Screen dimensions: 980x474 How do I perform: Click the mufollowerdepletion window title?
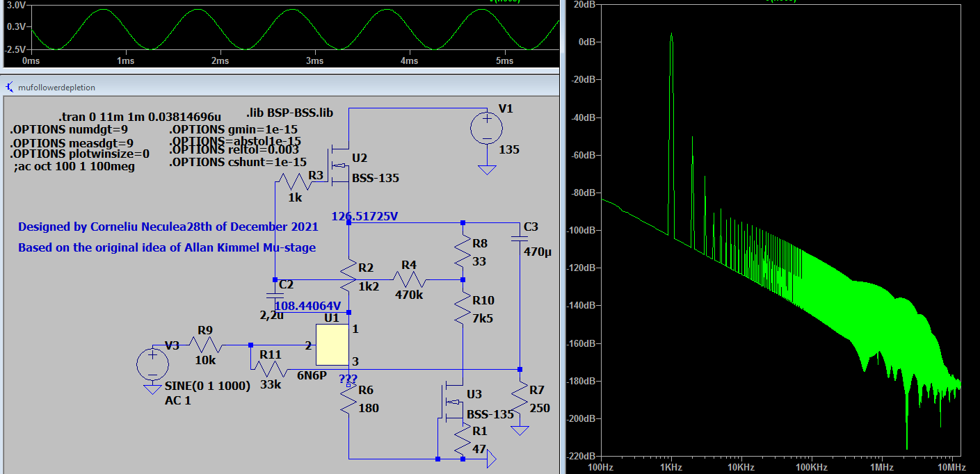(x=57, y=88)
